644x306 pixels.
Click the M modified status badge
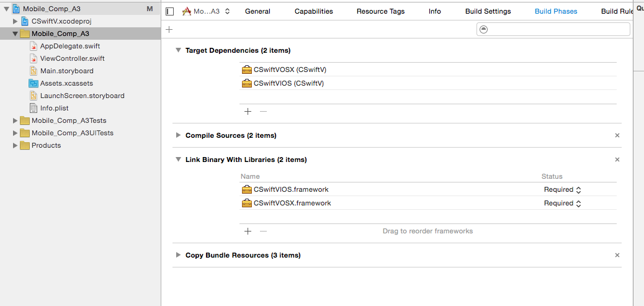[x=150, y=9]
